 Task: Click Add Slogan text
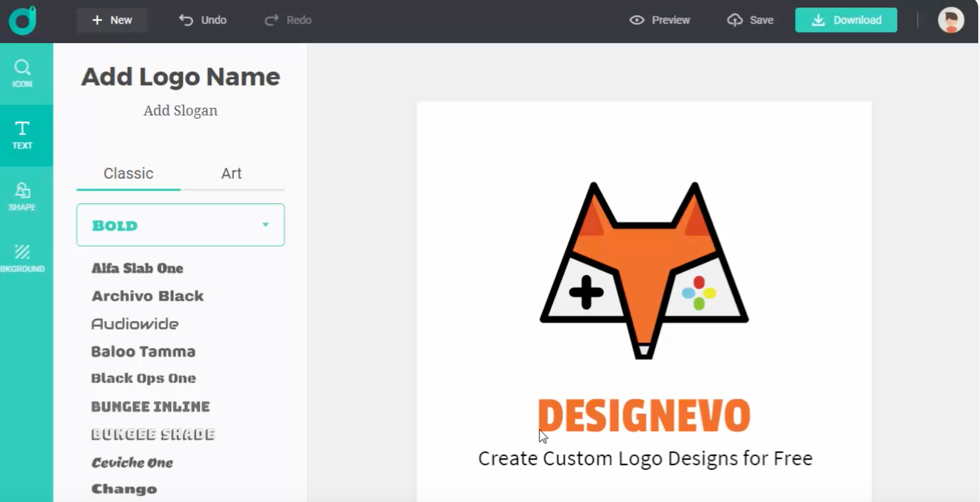click(x=180, y=110)
